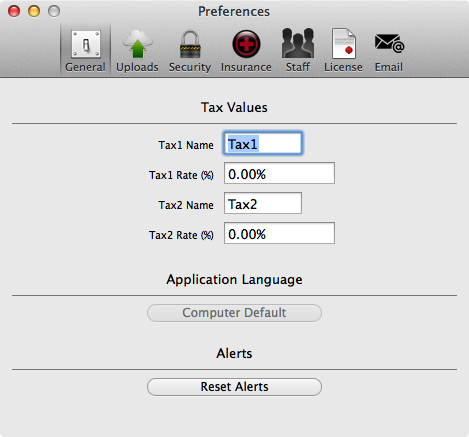
Task: Open Email envelope preferences
Action: (x=389, y=51)
